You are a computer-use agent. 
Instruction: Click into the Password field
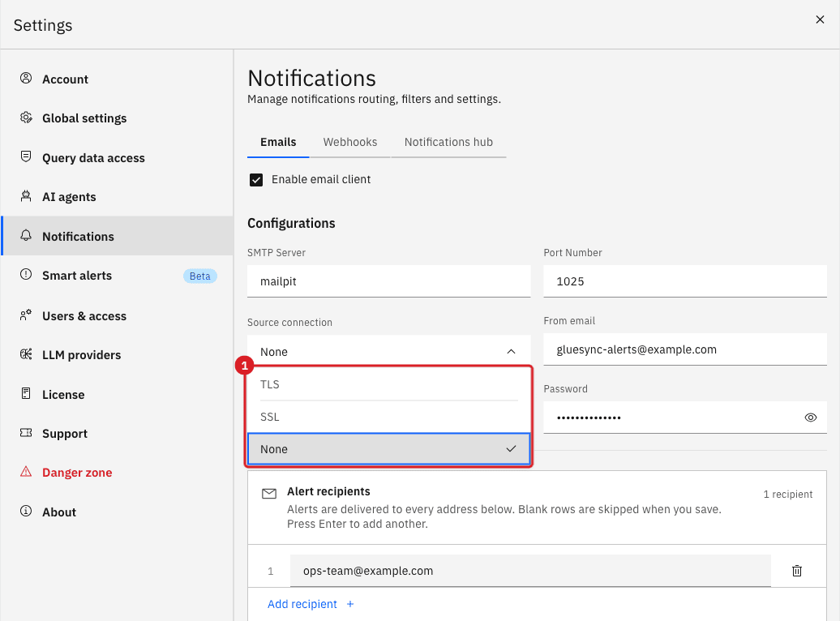pos(684,418)
